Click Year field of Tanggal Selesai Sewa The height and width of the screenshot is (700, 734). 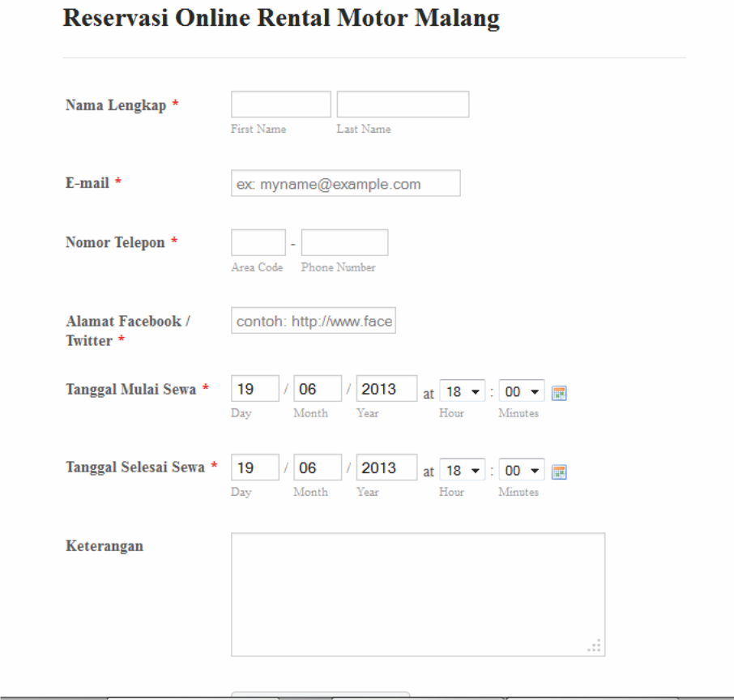pyautogui.click(x=386, y=467)
